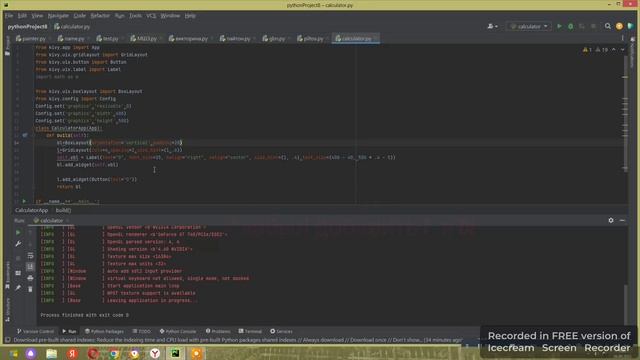Open the Problems tool window

point(218,331)
